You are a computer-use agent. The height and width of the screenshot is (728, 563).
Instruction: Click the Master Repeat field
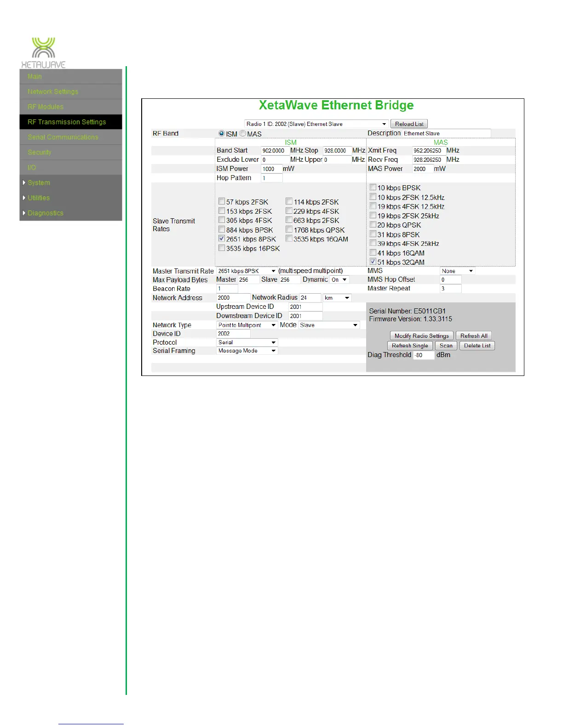pyautogui.click(x=450, y=289)
